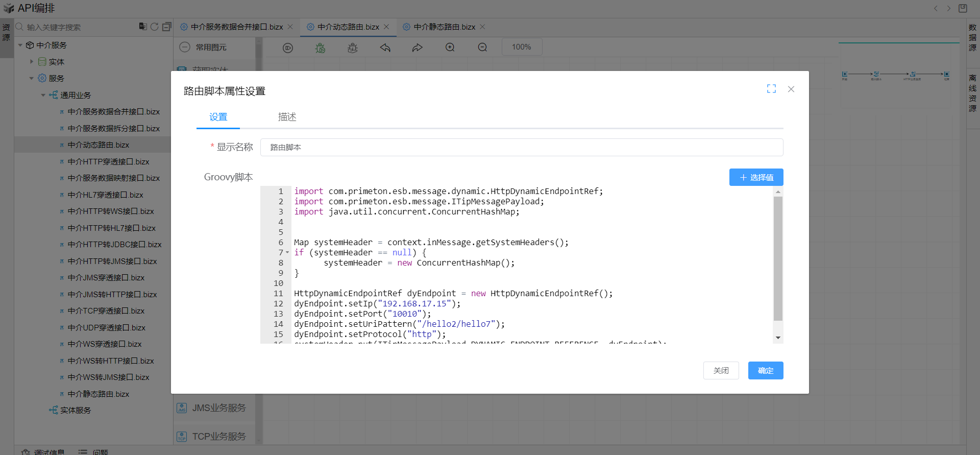Zoom in with the magnifier plus icon

(450, 47)
